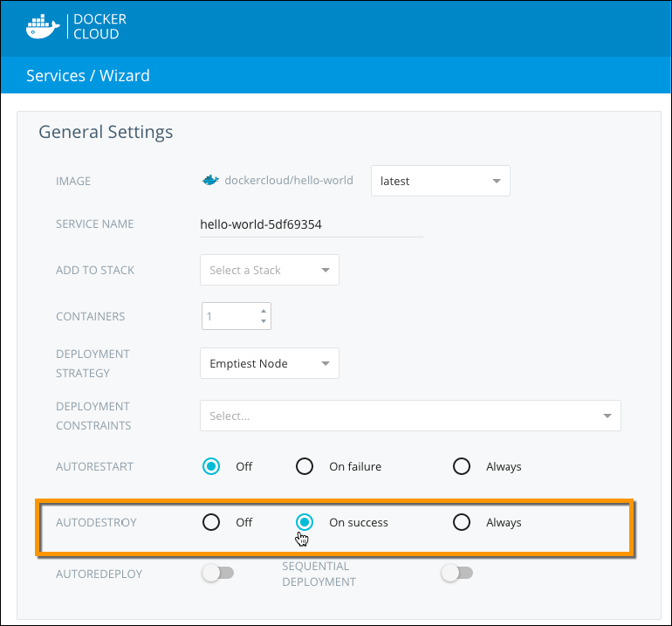
Task: Open the Deployment Constraints select box
Action: (410, 416)
